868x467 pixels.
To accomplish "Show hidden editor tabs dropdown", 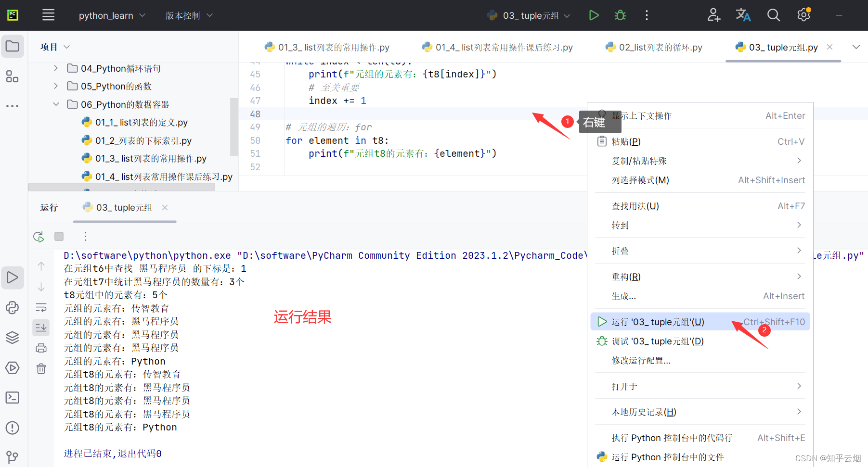I will tap(856, 47).
